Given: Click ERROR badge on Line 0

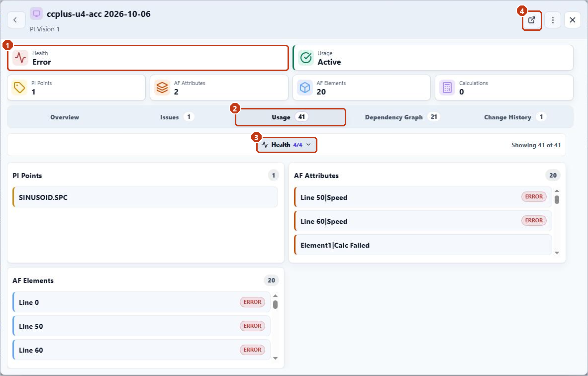Looking at the screenshot, I should tap(252, 302).
